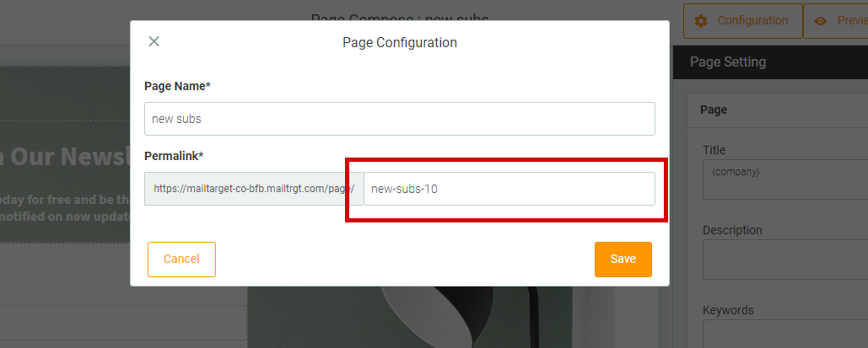868x348 pixels.
Task: Edit the Permalink slug field containing new-subs-10
Action: [x=509, y=189]
